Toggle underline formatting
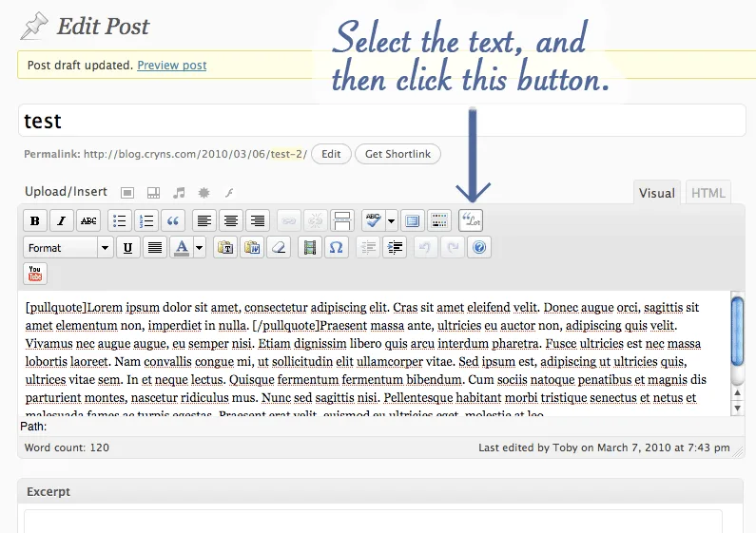Viewport: 756px width, 533px height. 127,248
